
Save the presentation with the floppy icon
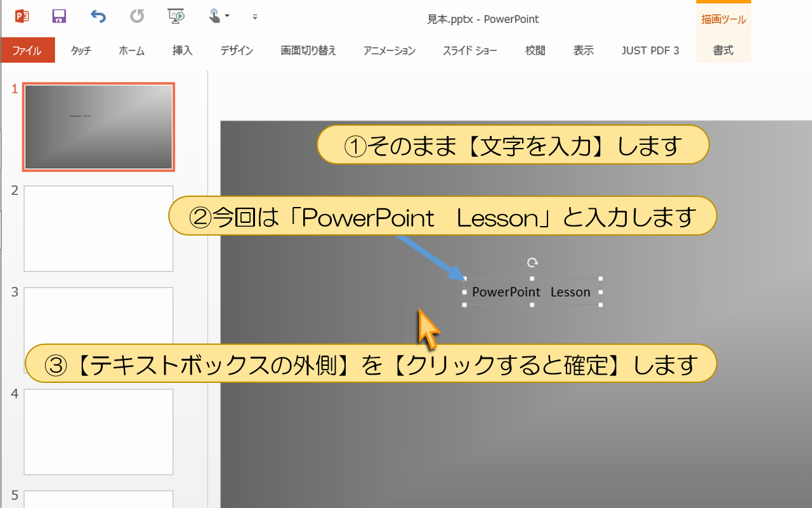click(59, 16)
